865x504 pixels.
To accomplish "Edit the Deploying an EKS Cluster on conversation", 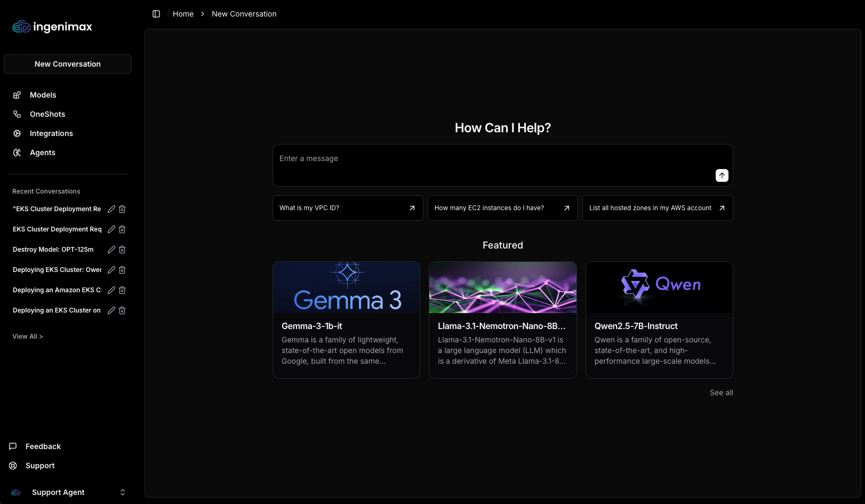I will 111,310.
